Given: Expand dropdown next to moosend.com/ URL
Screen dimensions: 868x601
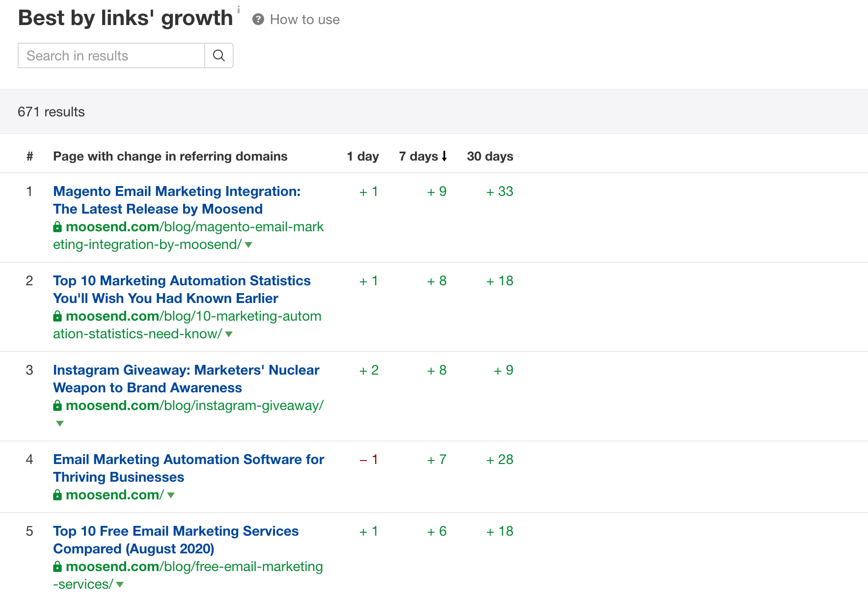Looking at the screenshot, I should tap(171, 495).
